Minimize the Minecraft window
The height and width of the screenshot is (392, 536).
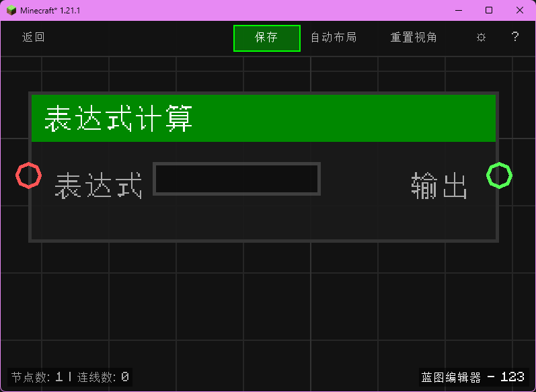click(459, 10)
